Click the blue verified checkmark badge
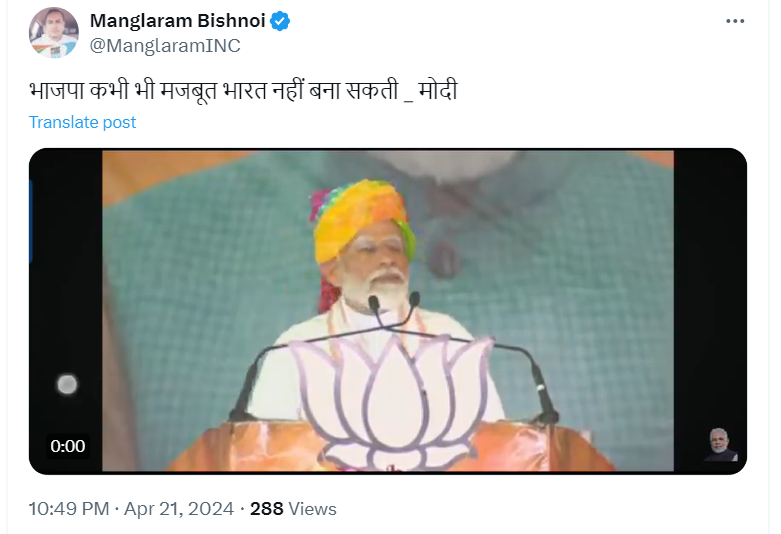The width and height of the screenshot is (781, 534). [x=280, y=21]
